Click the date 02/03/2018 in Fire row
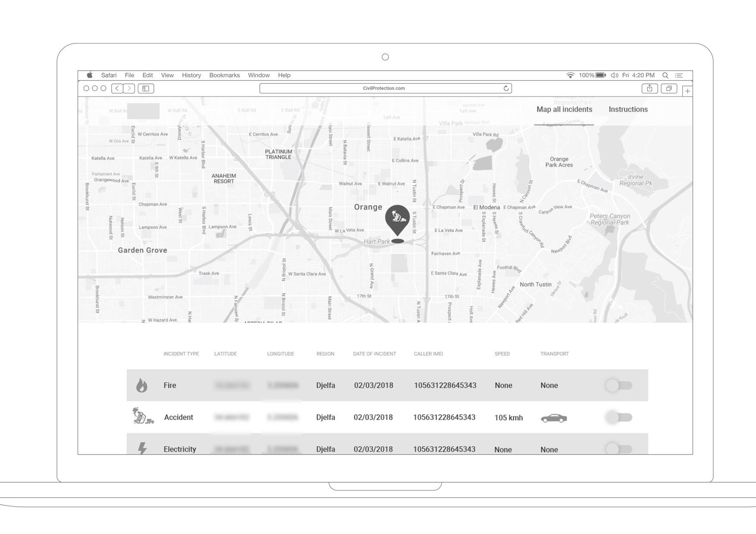The height and width of the screenshot is (534, 756). pos(374,385)
